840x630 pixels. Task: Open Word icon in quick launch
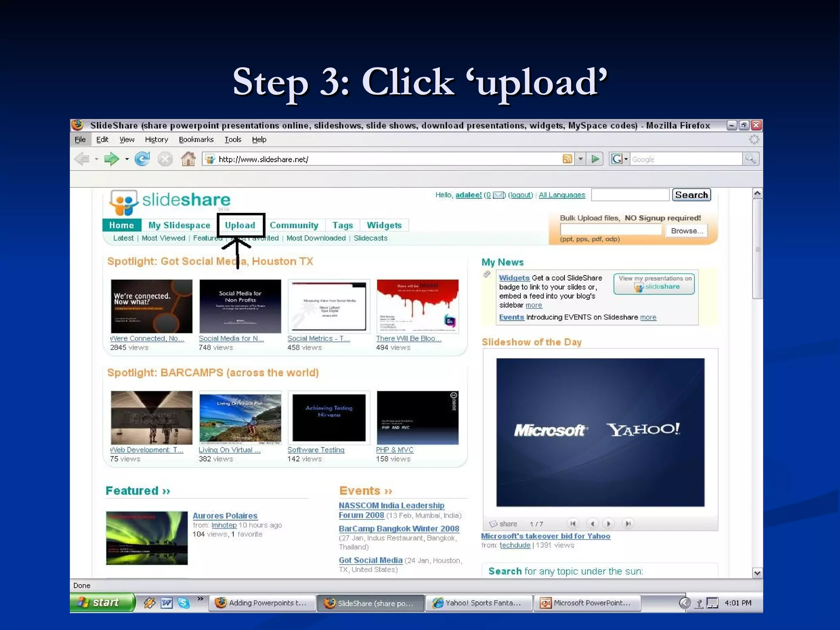[x=167, y=603]
